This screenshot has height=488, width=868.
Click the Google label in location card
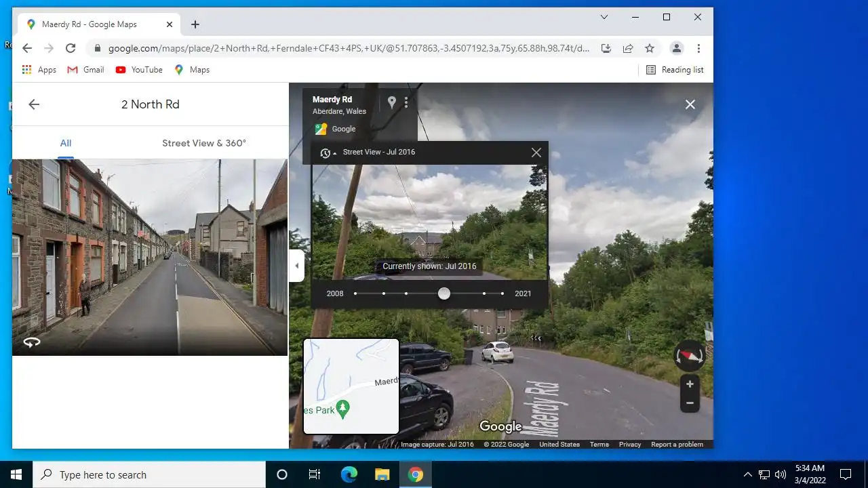point(344,129)
